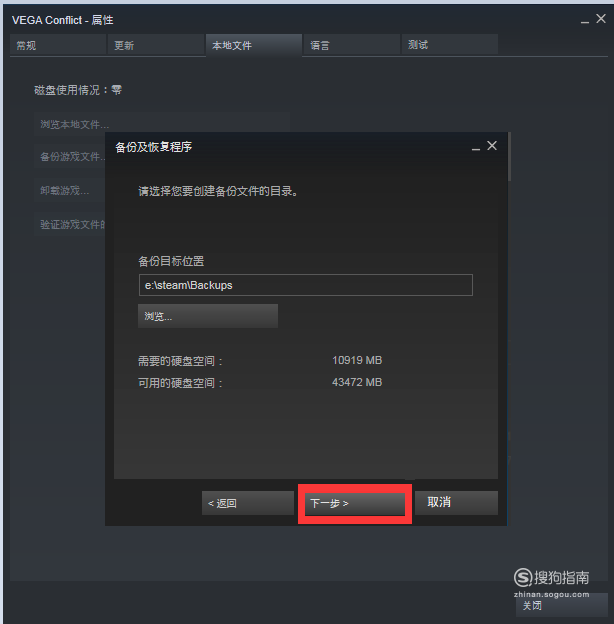Image resolution: width=614 pixels, height=624 pixels.
Task: Go to the 语言 tab
Action: 352,45
